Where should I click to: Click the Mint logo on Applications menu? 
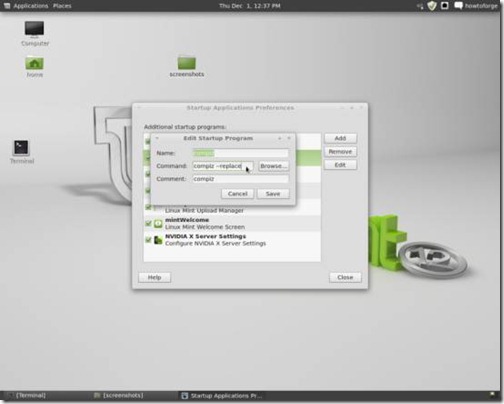point(7,6)
